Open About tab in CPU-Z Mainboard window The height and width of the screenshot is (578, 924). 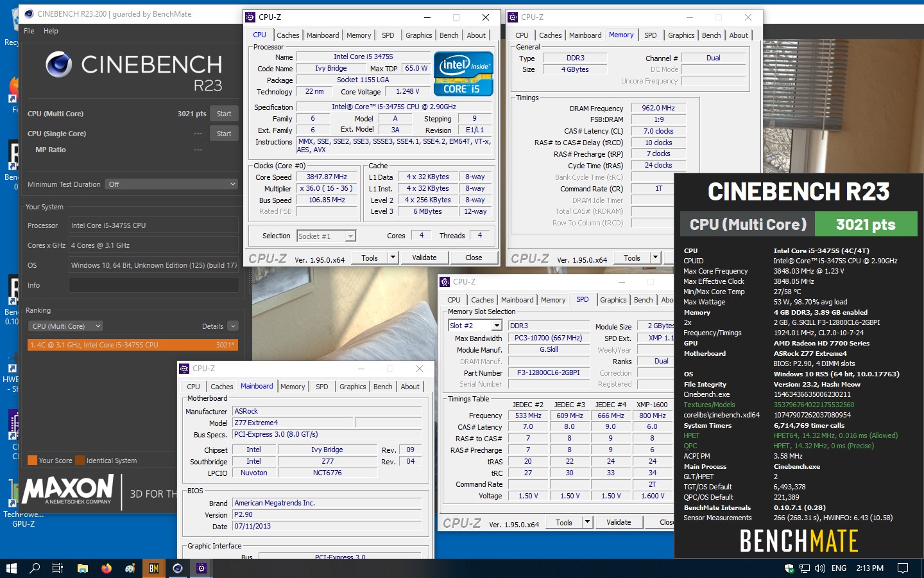click(x=410, y=387)
